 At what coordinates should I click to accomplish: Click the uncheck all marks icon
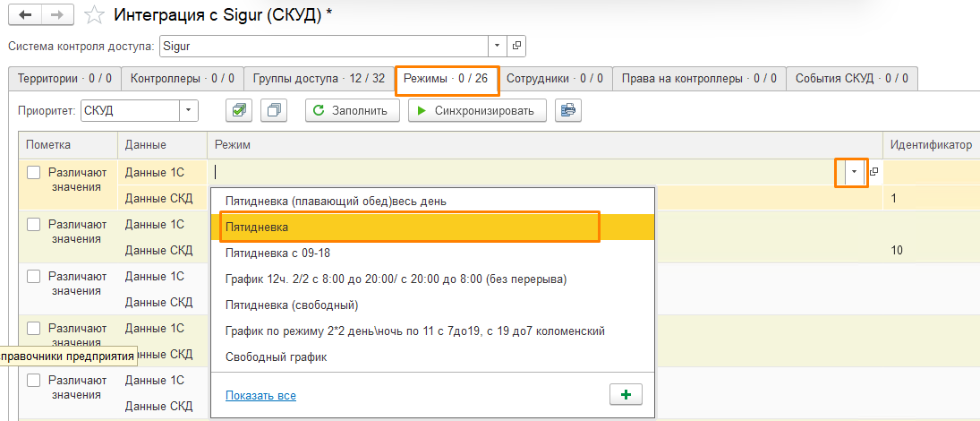click(274, 110)
